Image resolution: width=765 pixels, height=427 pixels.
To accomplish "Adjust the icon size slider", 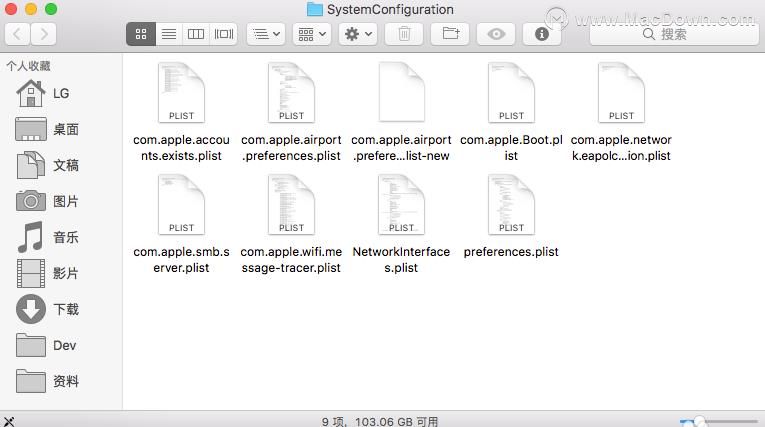I will 700,421.
